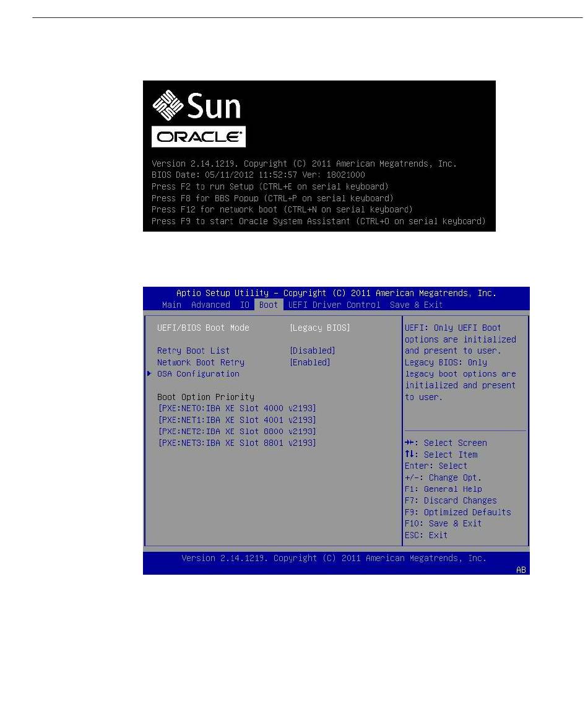Select the Boot tab
The width and height of the screenshot is (588, 719).
click(269, 305)
